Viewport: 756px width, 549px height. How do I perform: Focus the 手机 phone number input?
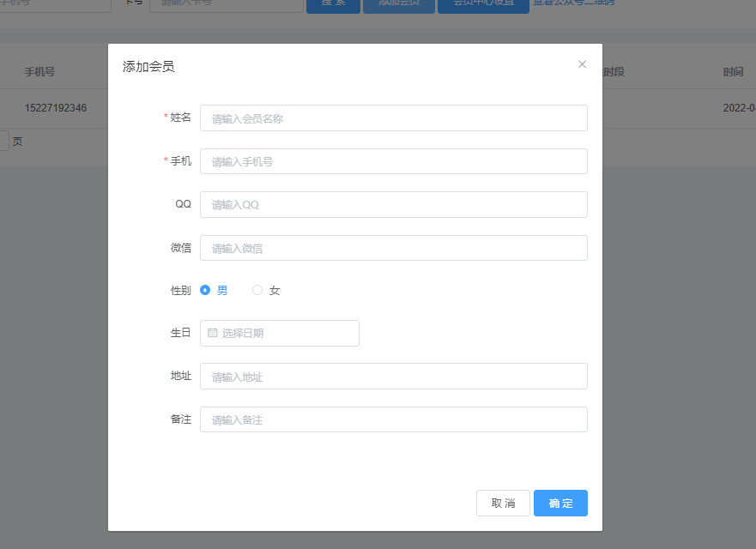tap(393, 161)
